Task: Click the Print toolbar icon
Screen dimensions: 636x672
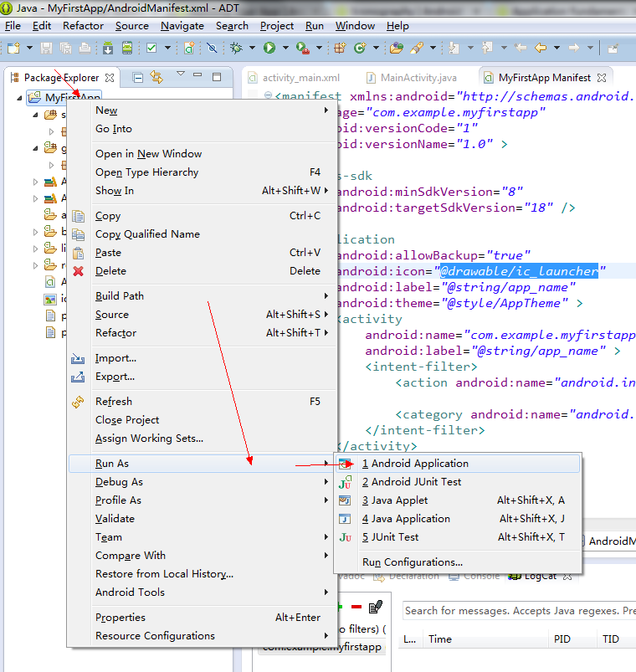Action: (x=85, y=48)
